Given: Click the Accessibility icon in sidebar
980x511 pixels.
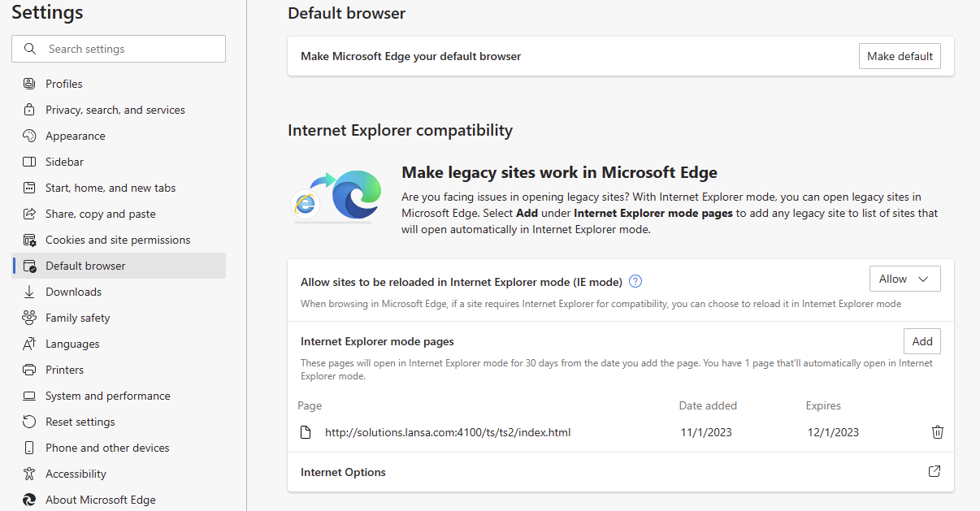Looking at the screenshot, I should click(x=29, y=474).
